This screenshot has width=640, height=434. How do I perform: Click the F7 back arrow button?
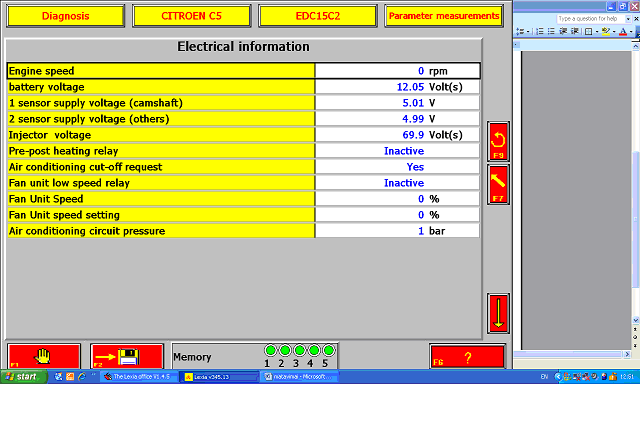pos(498,185)
